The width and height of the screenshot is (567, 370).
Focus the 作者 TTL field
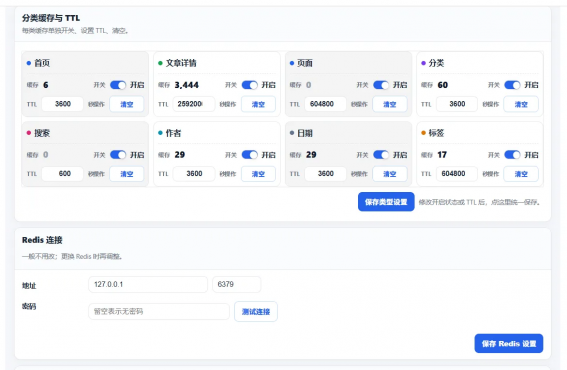(x=194, y=174)
